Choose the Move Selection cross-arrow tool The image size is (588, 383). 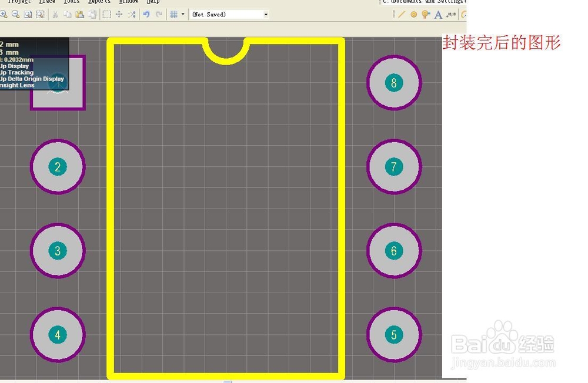[119, 15]
